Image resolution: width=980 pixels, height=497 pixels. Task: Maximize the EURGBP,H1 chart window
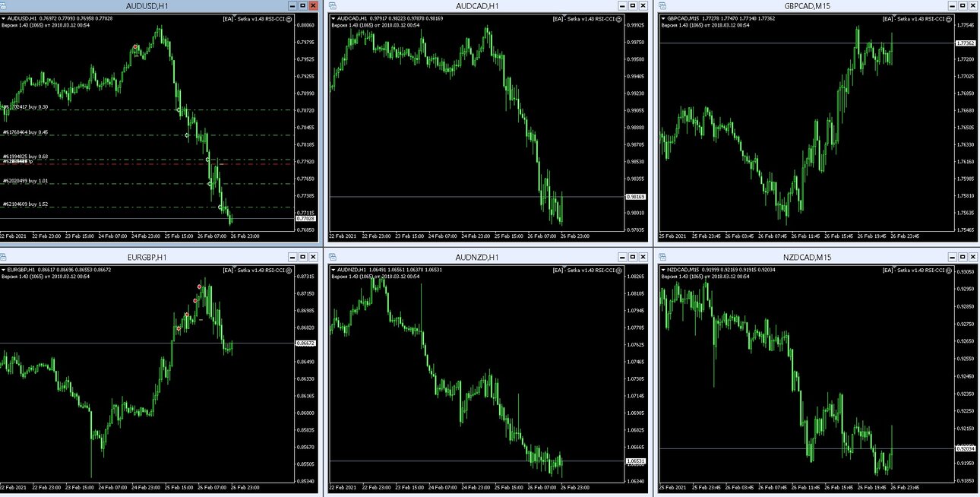302,257
